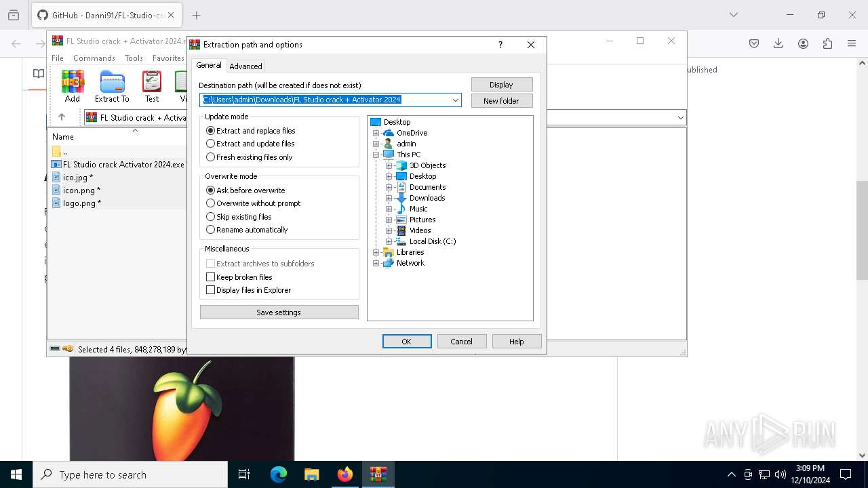The image size is (868, 488).
Task: Open WinRAR File menu
Action: click(58, 58)
